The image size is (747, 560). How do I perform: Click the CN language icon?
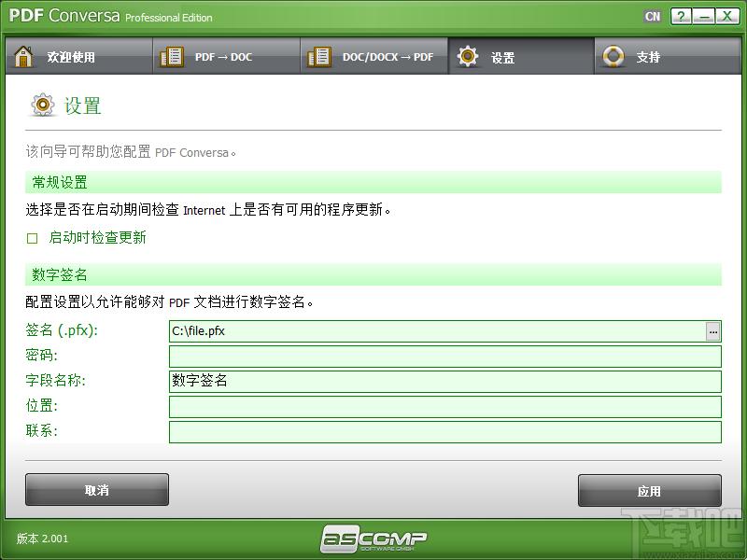click(653, 17)
